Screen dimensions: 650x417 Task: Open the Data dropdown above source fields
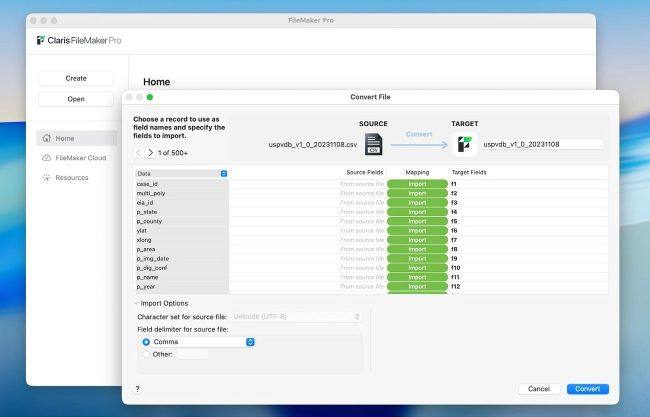pos(182,174)
